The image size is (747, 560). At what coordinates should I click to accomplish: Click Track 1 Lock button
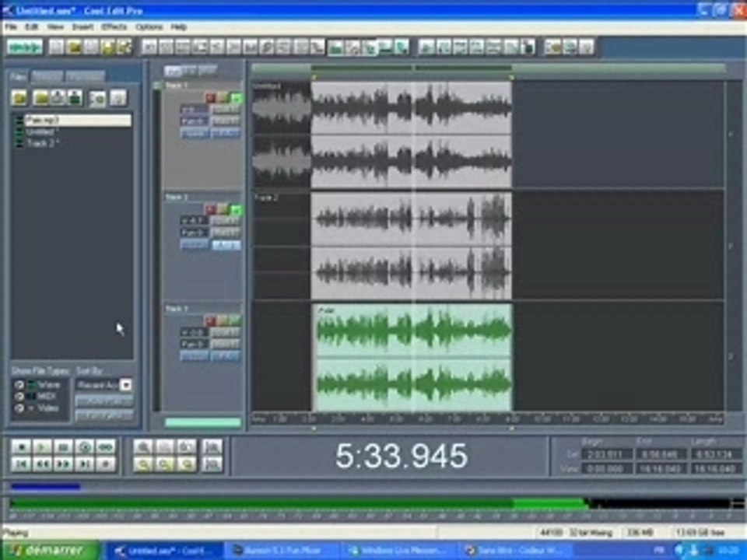tap(195, 133)
